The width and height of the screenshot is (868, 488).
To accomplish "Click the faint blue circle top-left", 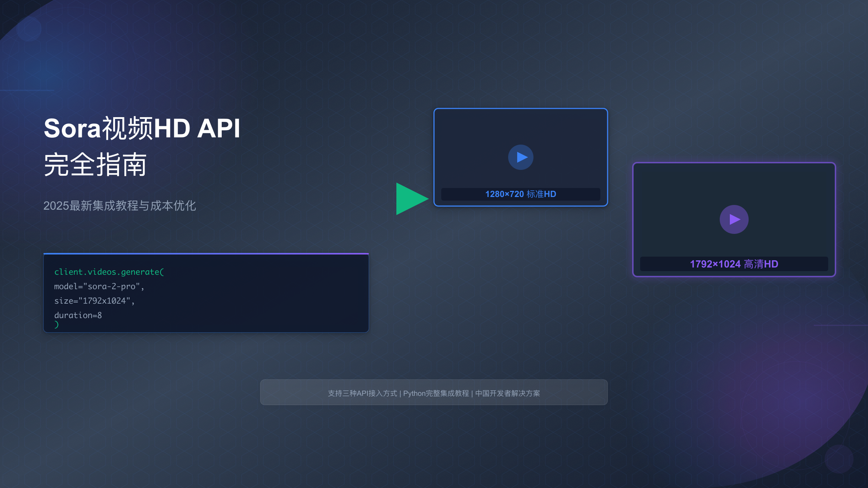I will point(29,29).
